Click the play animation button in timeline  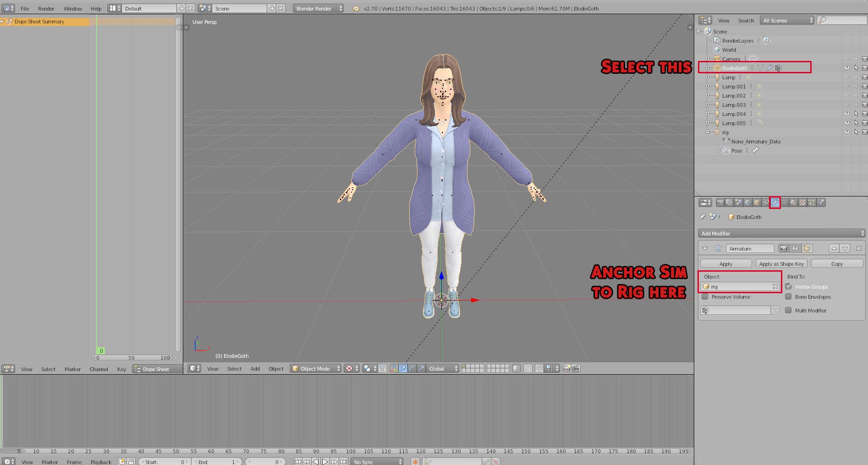tap(324, 461)
